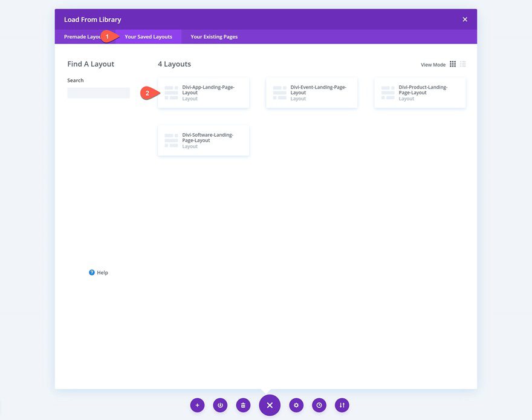Open page settings gear icon
The height and width of the screenshot is (420, 532).
click(x=296, y=405)
